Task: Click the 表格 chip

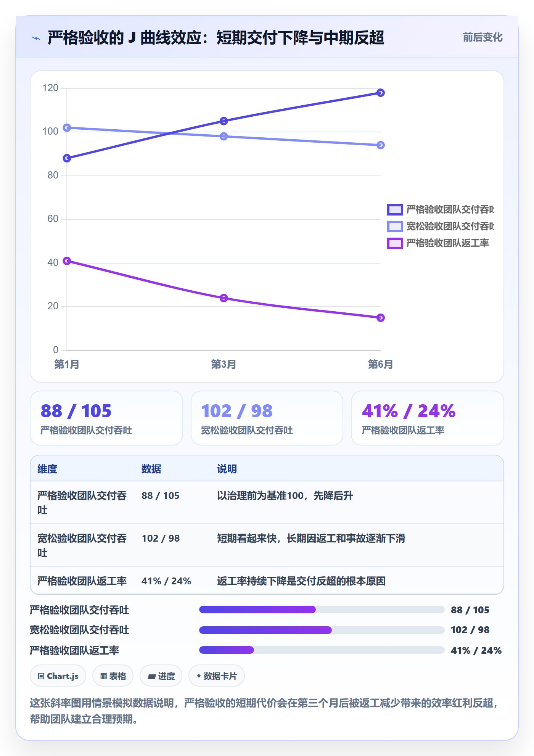Action: click(x=113, y=676)
